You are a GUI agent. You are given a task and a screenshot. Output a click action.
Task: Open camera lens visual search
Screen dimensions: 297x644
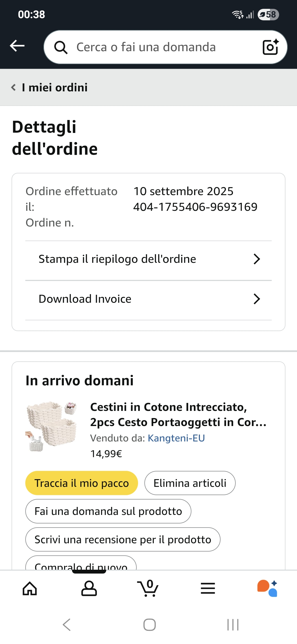270,47
